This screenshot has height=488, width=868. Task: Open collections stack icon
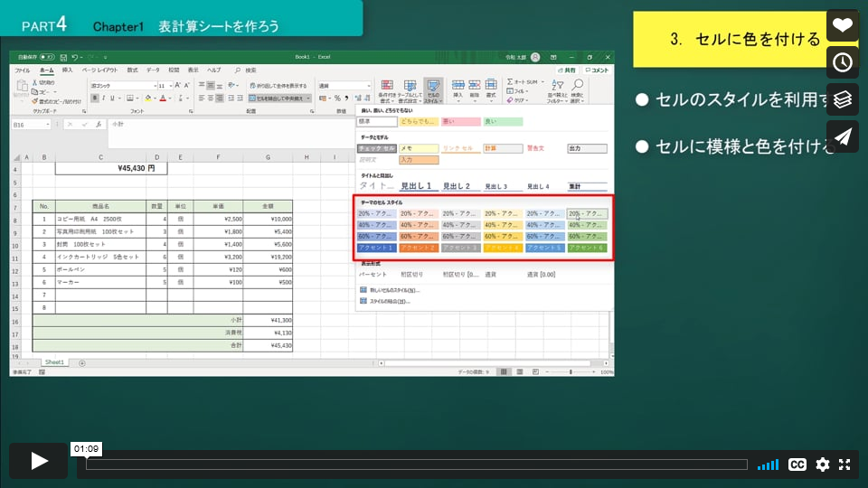click(843, 99)
